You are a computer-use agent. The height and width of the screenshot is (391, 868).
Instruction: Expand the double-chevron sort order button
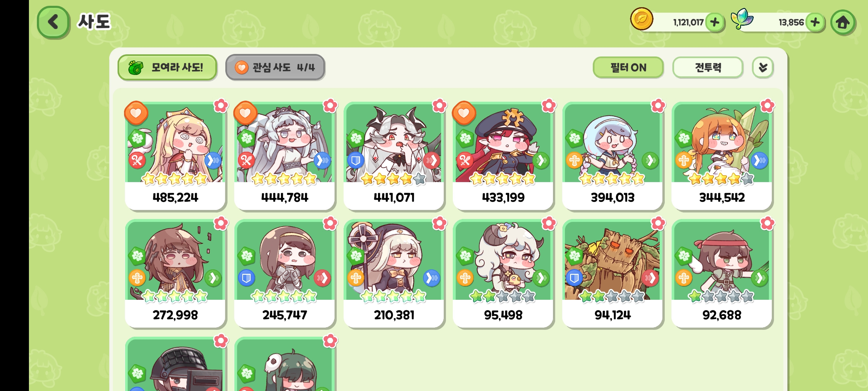(x=763, y=67)
